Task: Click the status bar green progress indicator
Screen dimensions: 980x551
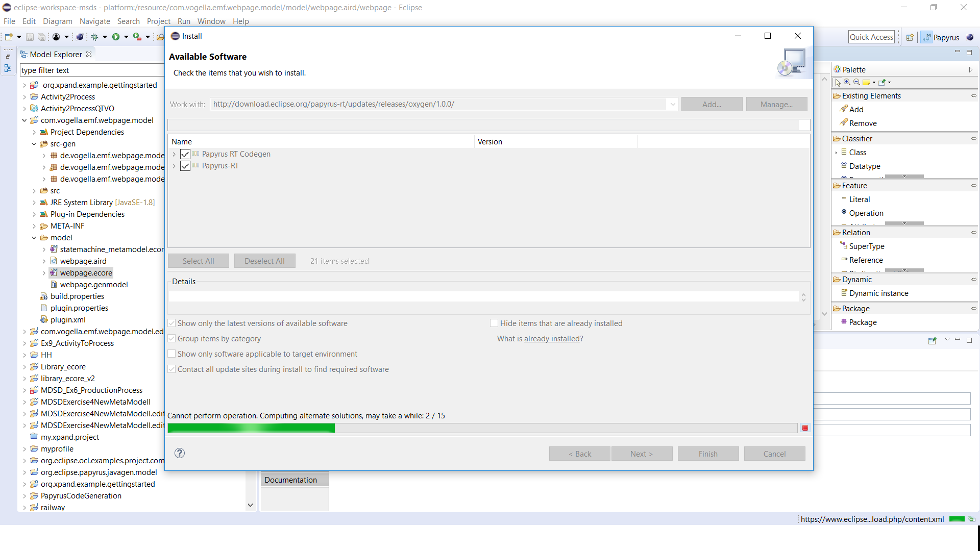Action: click(957, 519)
